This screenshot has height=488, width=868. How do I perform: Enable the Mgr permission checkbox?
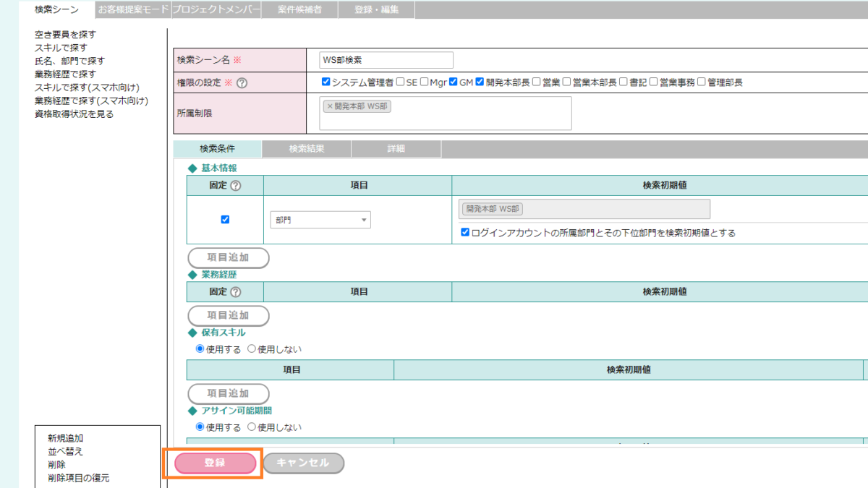[424, 82]
